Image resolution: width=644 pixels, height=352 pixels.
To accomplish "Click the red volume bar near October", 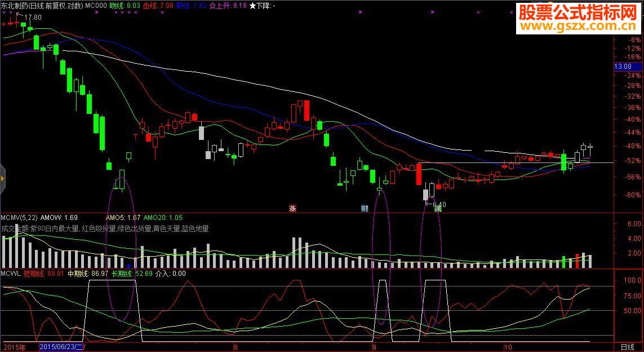I will click(x=577, y=261).
